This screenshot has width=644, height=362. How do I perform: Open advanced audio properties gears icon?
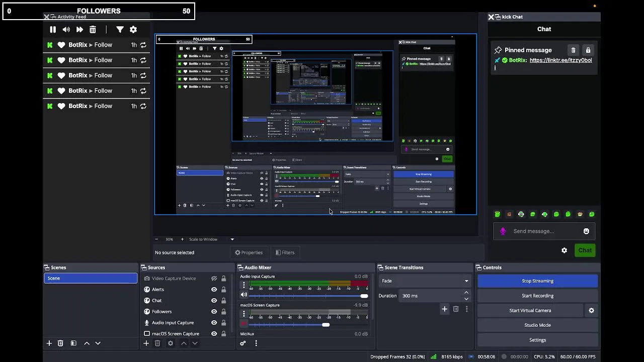pyautogui.click(x=243, y=343)
